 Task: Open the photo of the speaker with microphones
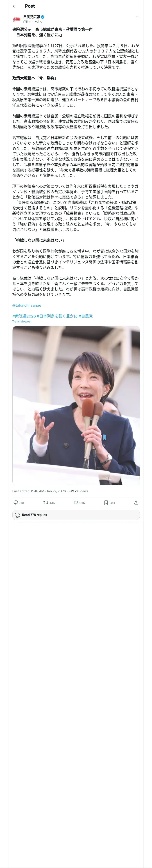pos(76,406)
